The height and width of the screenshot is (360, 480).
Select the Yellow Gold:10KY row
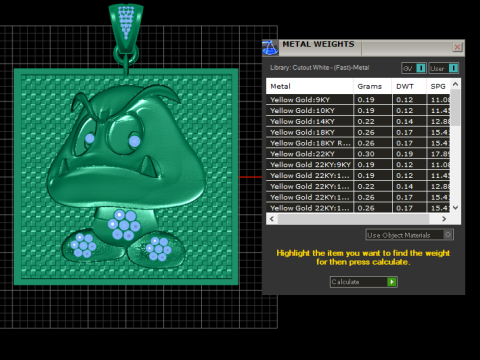pyautogui.click(x=358, y=111)
